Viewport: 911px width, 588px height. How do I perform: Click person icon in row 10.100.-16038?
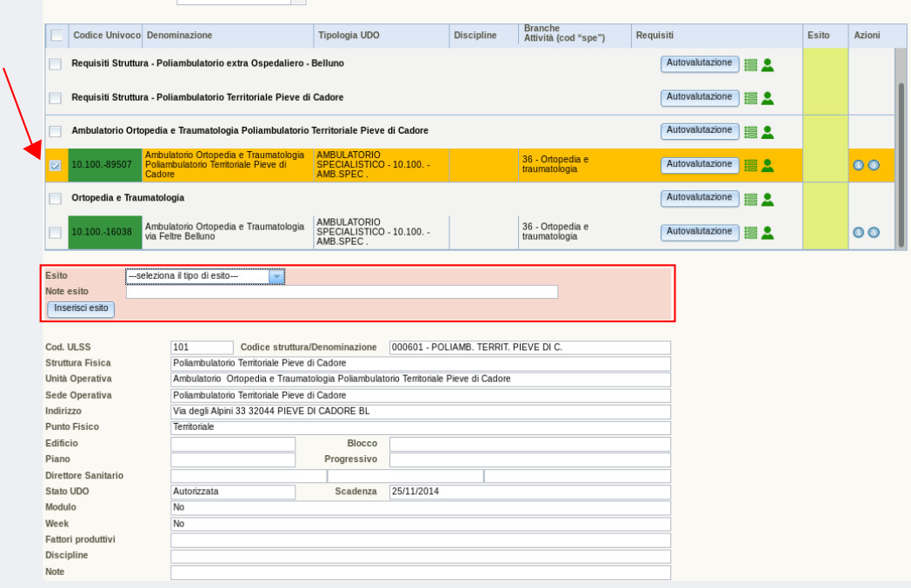pos(768,232)
